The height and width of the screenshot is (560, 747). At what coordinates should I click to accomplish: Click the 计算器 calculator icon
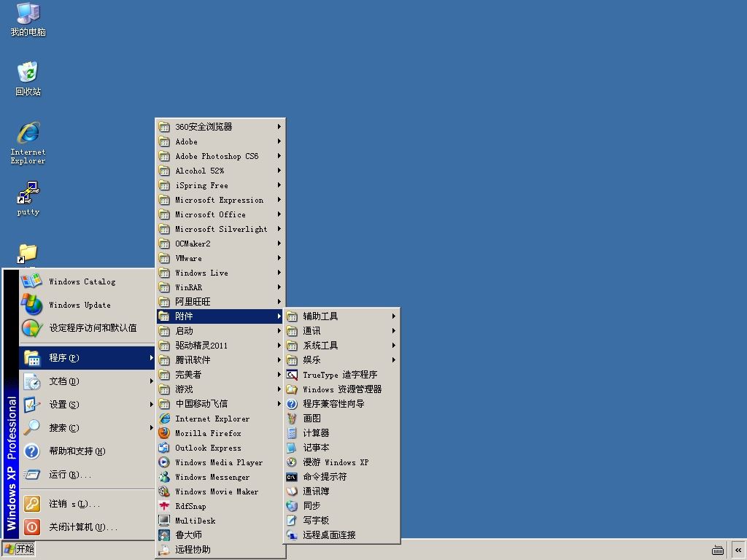coord(292,433)
